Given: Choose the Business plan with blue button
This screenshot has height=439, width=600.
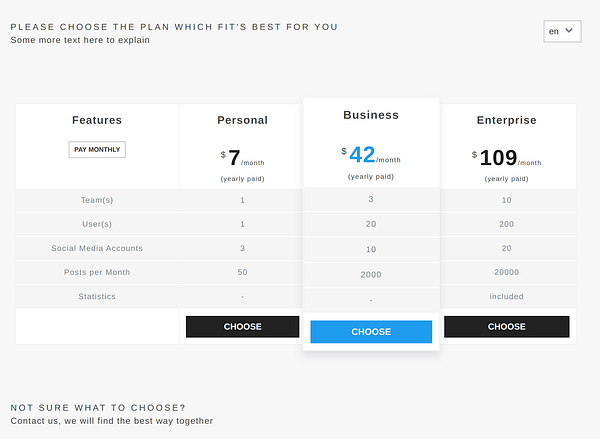Looking at the screenshot, I should tap(371, 332).
